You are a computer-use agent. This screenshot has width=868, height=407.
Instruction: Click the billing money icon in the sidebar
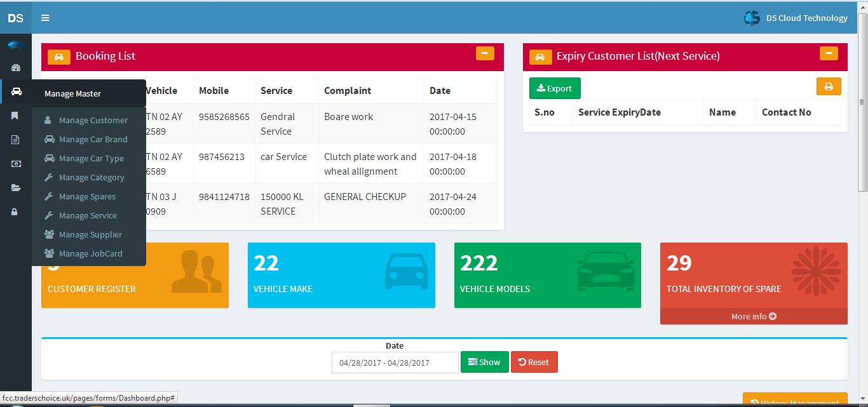pos(15,164)
